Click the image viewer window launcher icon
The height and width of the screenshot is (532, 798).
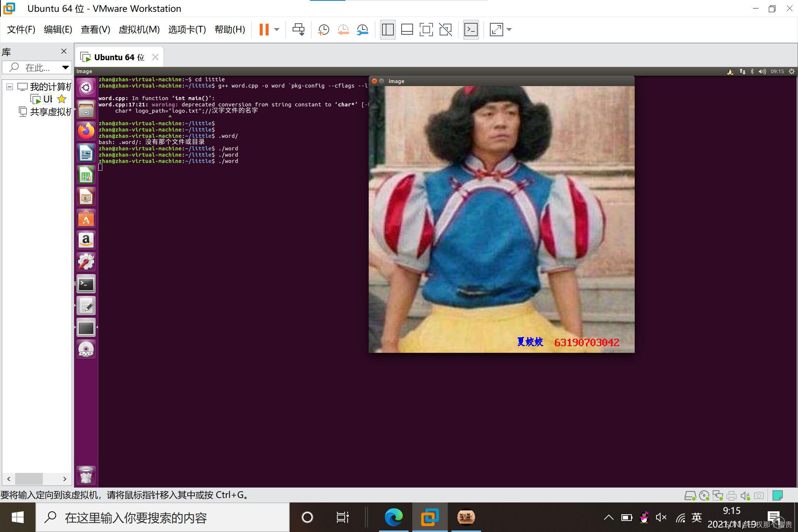(x=86, y=328)
